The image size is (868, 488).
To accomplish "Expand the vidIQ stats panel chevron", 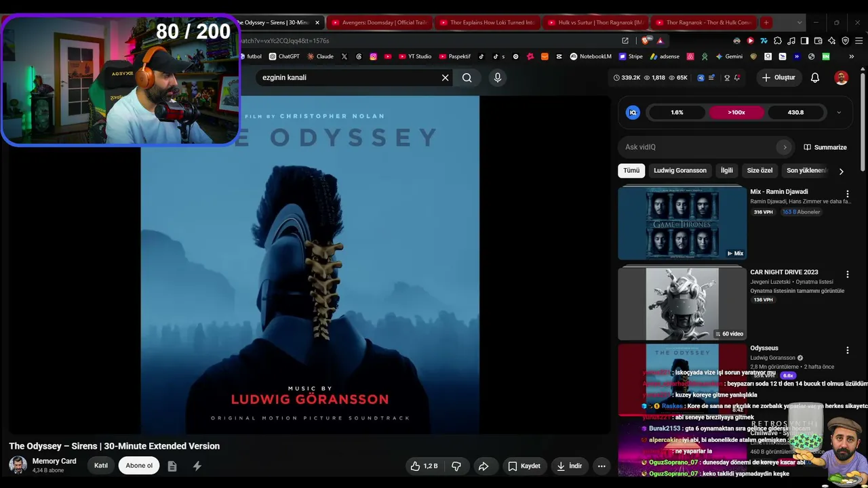I will click(839, 113).
